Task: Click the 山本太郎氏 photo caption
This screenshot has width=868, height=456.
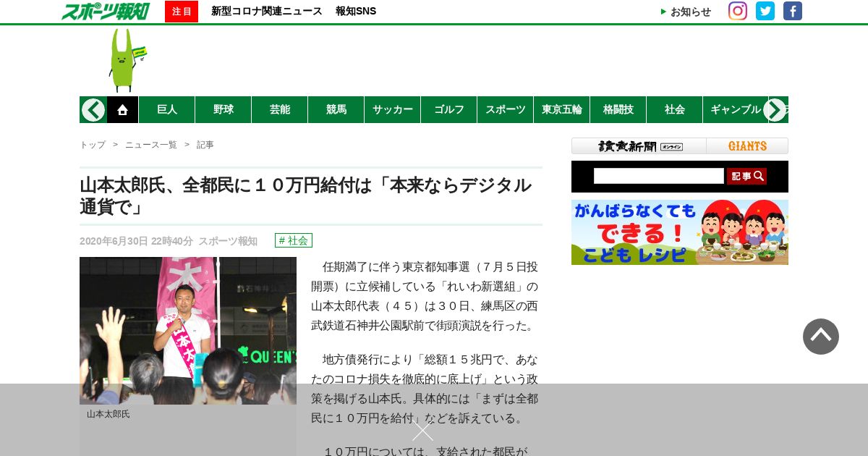Action: click(x=109, y=414)
